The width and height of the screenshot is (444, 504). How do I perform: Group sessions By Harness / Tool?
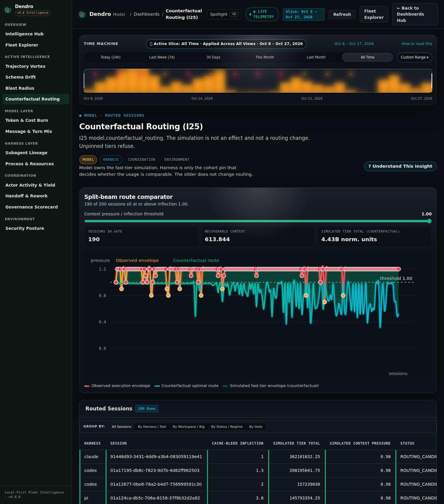click(x=152, y=427)
